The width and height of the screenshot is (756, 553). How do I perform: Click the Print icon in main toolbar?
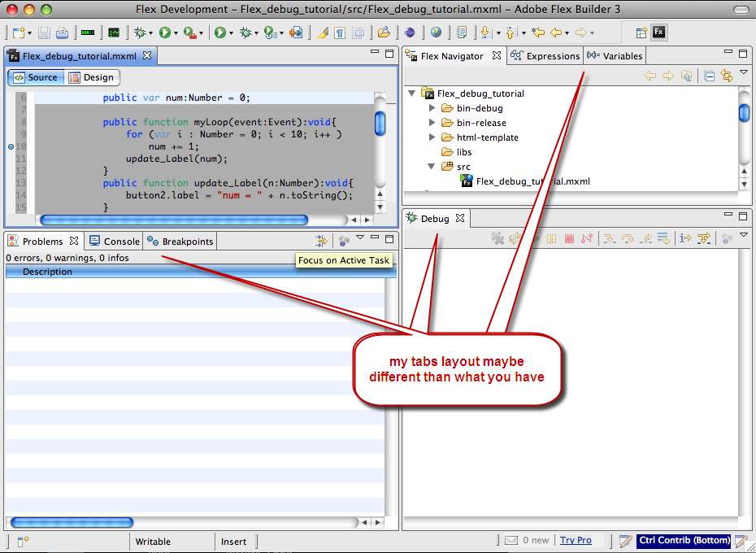click(61, 33)
